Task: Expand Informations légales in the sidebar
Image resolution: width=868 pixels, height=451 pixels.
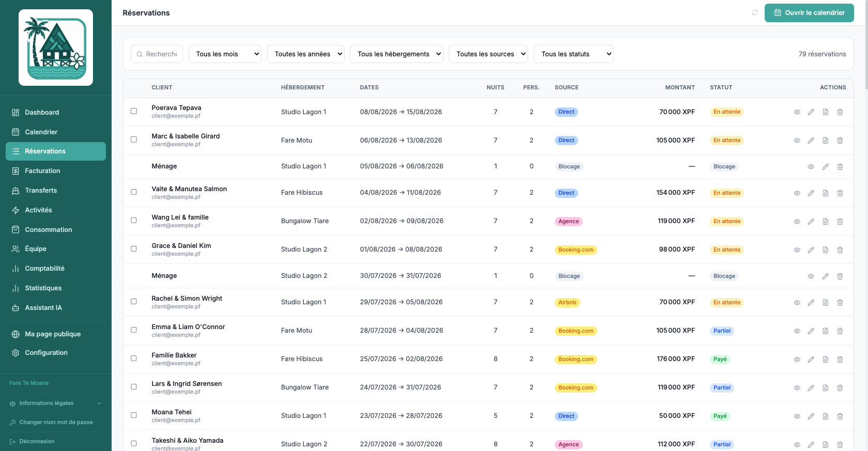Action: point(56,403)
